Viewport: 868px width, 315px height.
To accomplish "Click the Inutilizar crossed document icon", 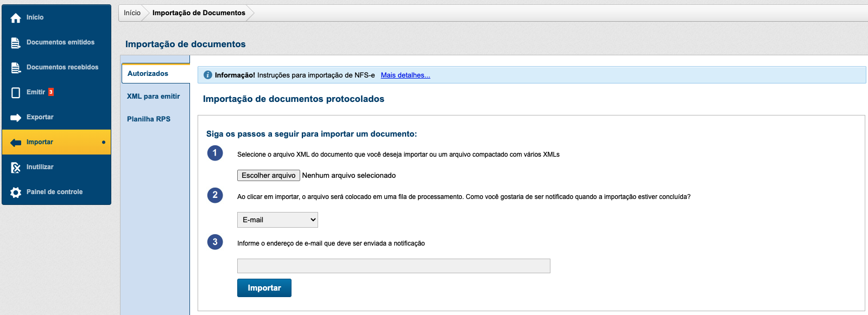I will pyautogui.click(x=16, y=168).
